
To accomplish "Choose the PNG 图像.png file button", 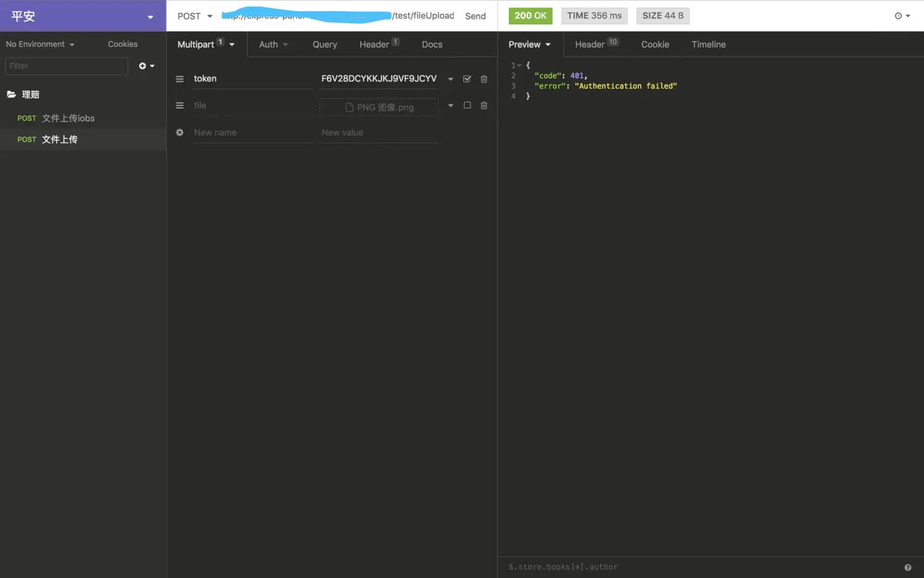I will pyautogui.click(x=379, y=107).
